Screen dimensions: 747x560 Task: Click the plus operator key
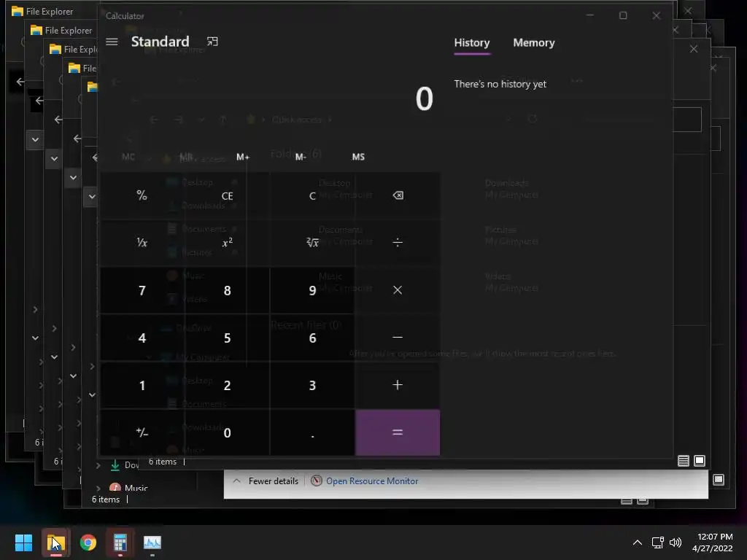pyautogui.click(x=398, y=385)
